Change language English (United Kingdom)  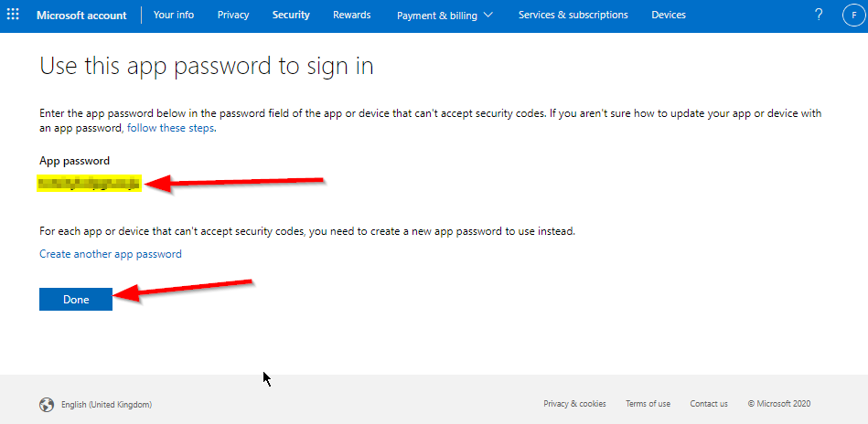coord(106,405)
